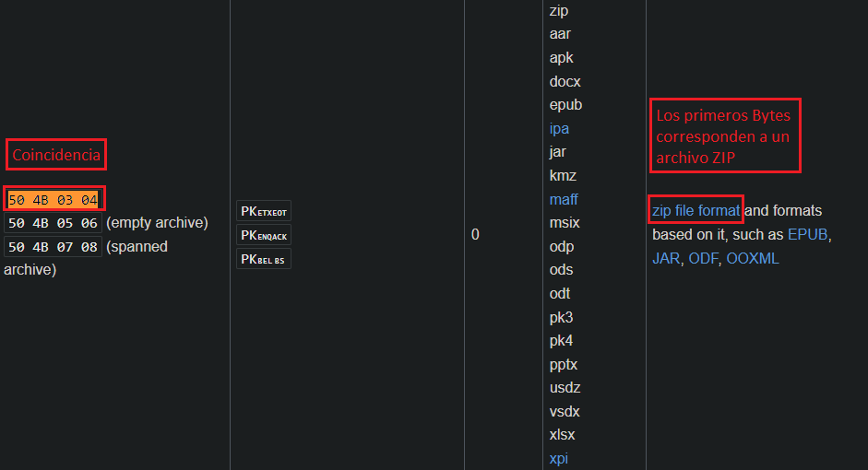Select the 50 4B 05 06 hex code
This screenshot has height=470, width=868.
tap(53, 223)
